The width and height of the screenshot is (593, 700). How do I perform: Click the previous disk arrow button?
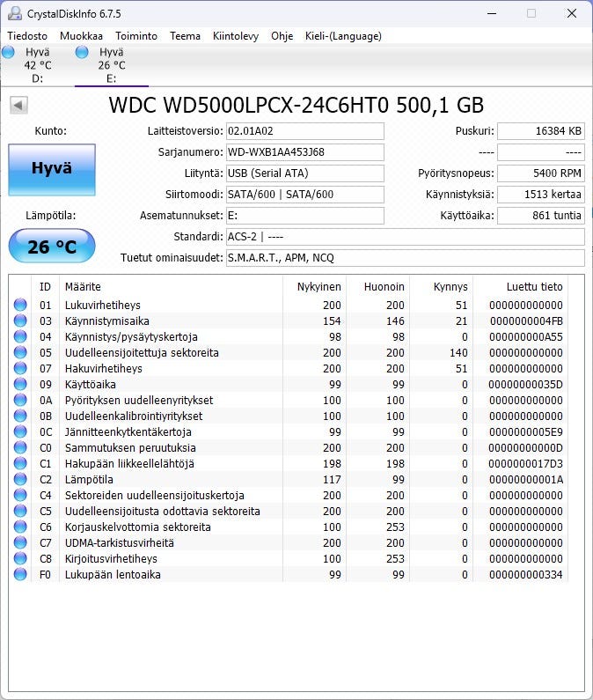coord(18,106)
